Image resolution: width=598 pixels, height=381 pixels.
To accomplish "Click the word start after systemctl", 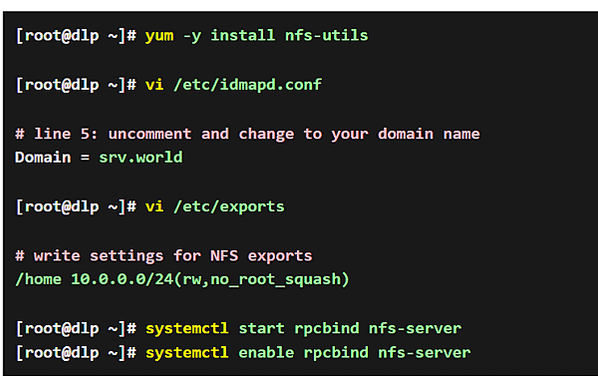I will (x=261, y=328).
